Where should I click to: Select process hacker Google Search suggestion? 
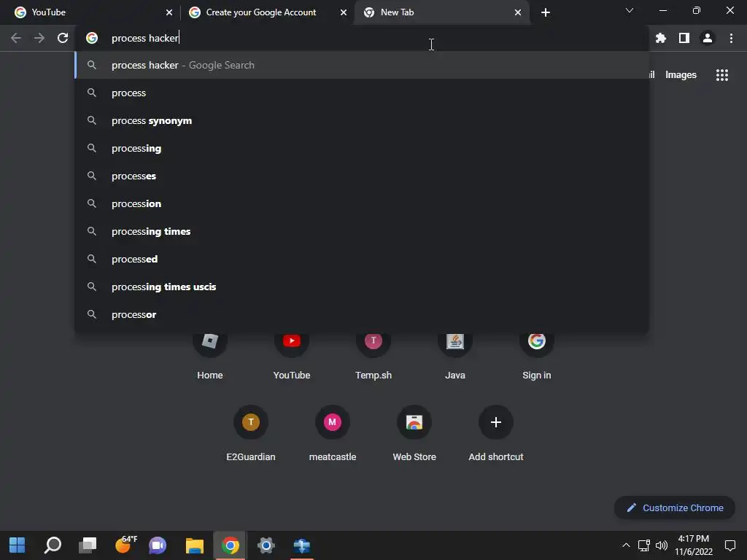pyautogui.click(x=362, y=65)
